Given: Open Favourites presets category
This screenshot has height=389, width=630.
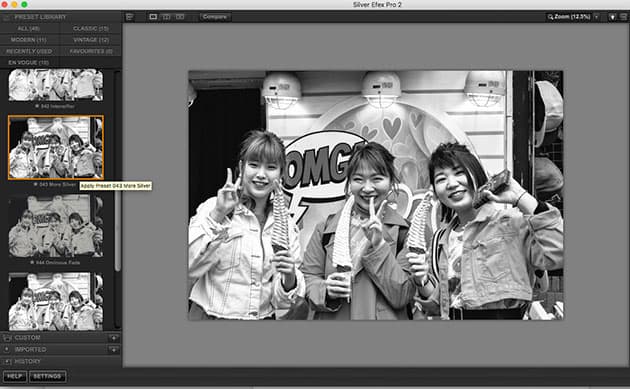Looking at the screenshot, I should 91,51.
